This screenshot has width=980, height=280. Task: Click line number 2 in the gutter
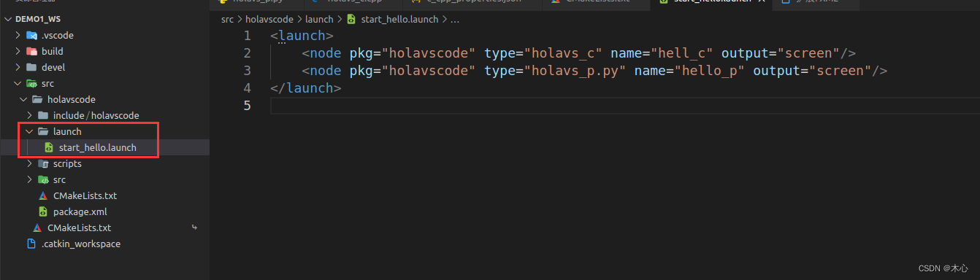247,52
